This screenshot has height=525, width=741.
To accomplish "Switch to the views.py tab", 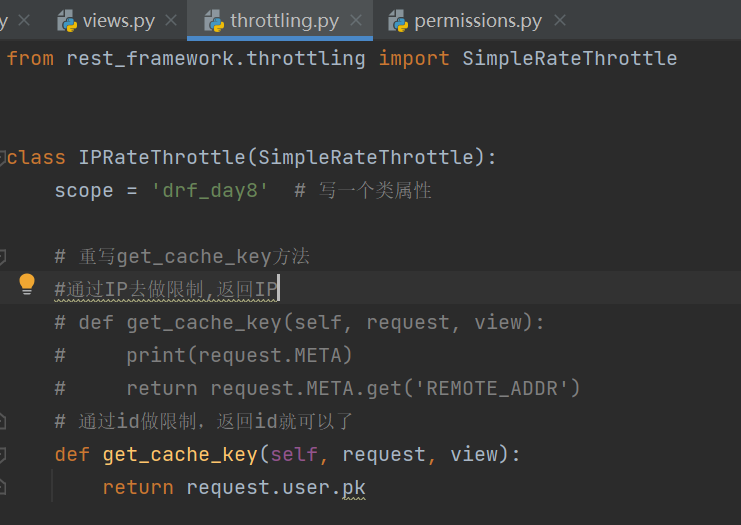I will (118, 20).
